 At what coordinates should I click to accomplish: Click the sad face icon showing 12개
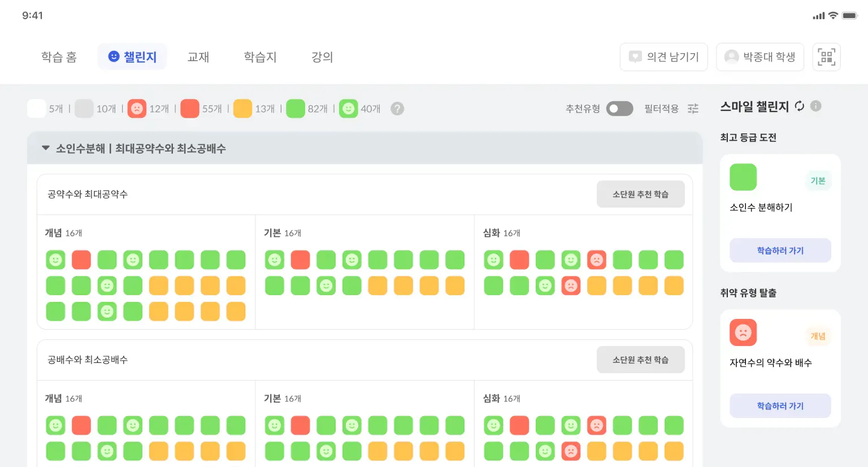pyautogui.click(x=137, y=108)
